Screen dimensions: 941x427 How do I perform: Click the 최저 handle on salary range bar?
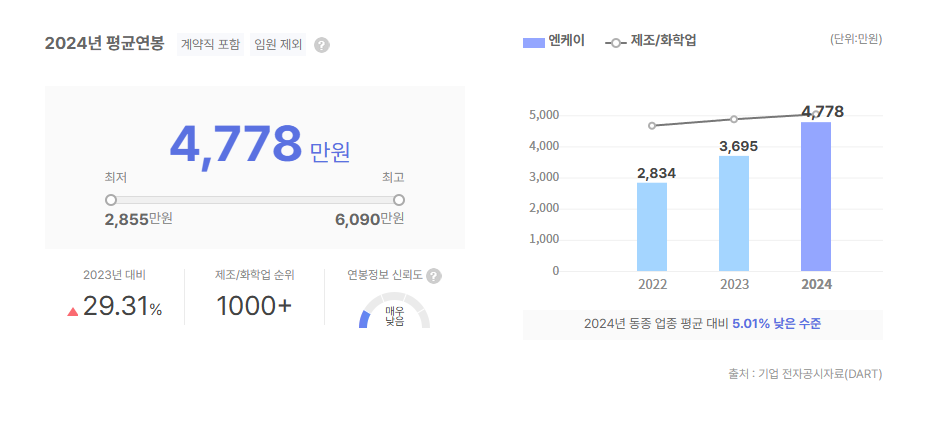point(110,200)
